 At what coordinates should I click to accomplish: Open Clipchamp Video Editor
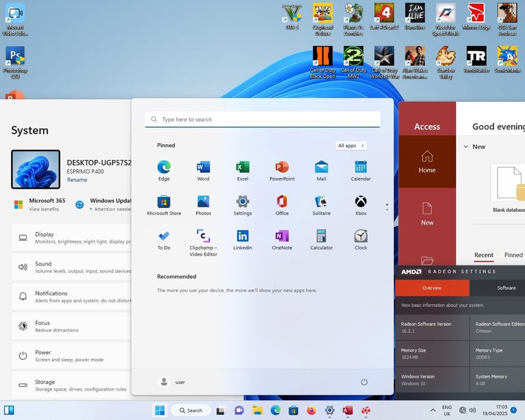pyautogui.click(x=203, y=242)
